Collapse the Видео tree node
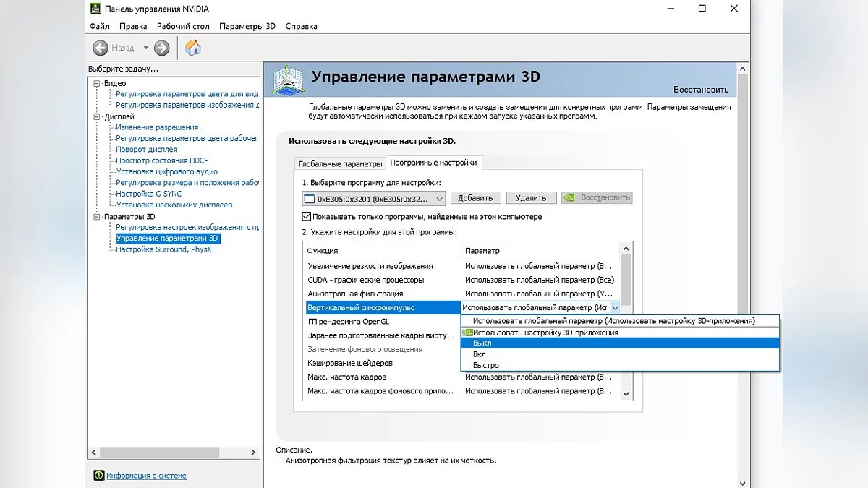Screen dimensions: 868x488 [98, 83]
